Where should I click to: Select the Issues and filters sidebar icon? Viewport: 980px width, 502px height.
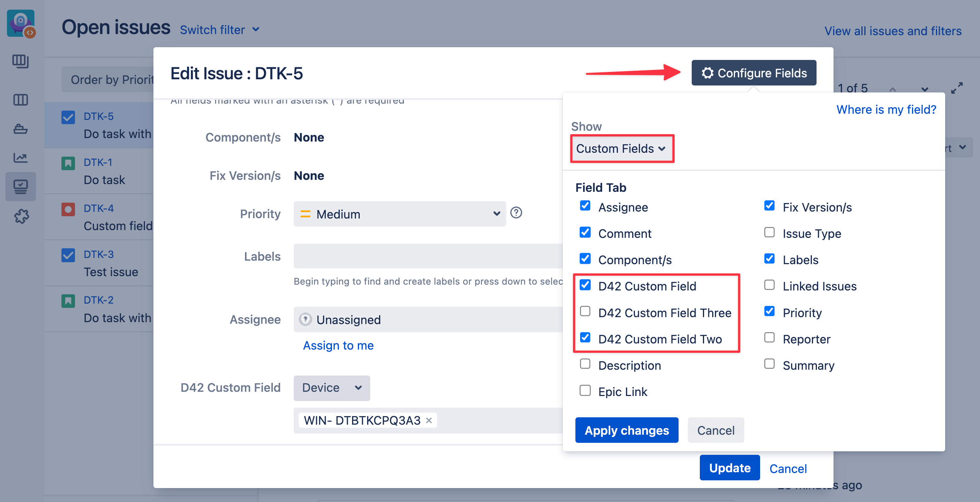pyautogui.click(x=20, y=186)
